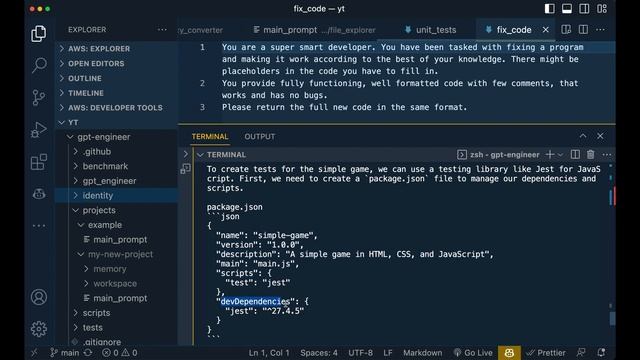Click the main branch indicator in status bar
Screen dimensions: 640x360
tap(65, 353)
